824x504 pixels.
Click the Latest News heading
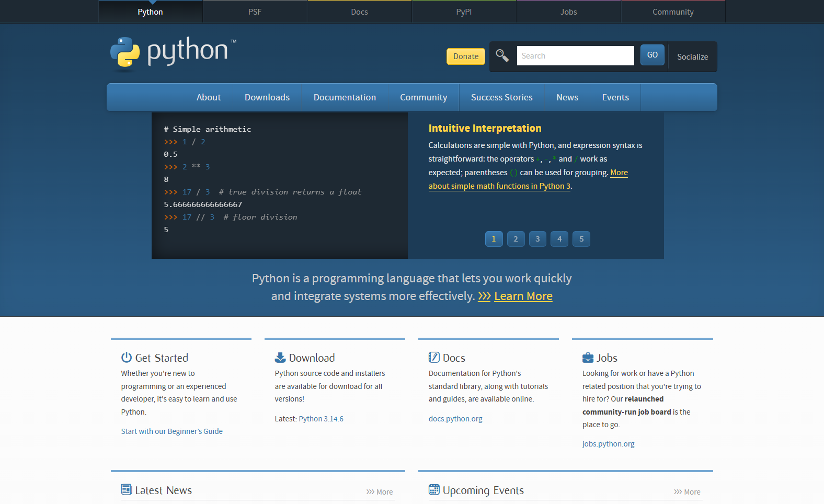point(164,490)
